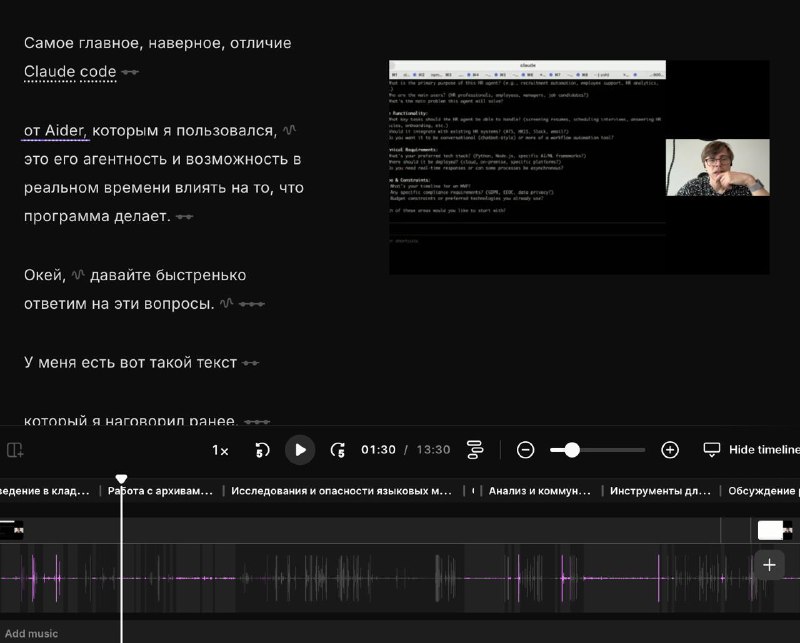Select the white clip thumbnail at timeline end
The width and height of the screenshot is (800, 643).
point(774,530)
